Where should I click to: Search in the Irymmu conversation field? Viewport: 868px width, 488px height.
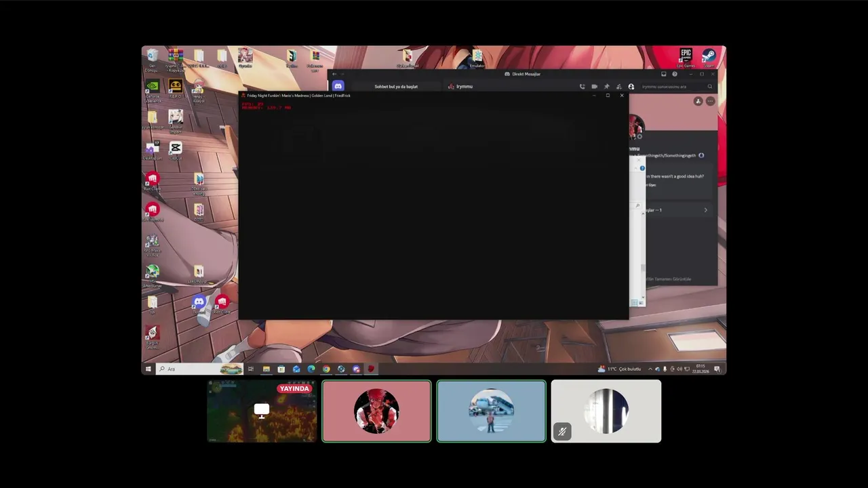click(x=677, y=87)
